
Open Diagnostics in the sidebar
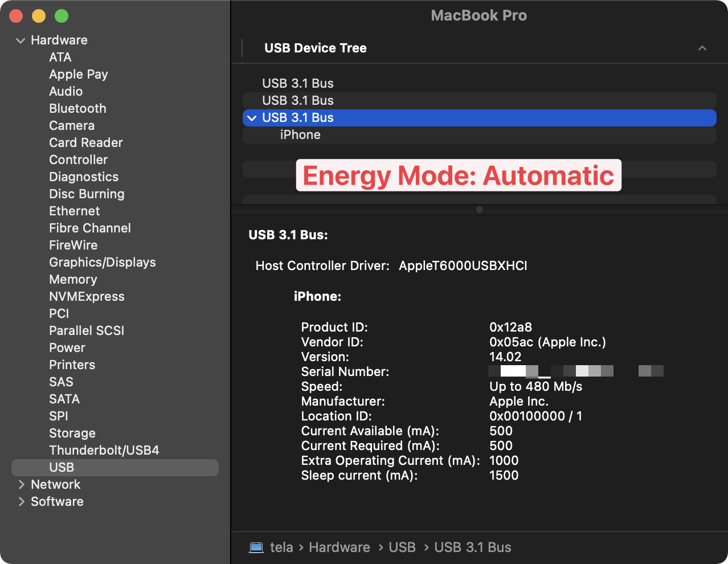coord(84,177)
